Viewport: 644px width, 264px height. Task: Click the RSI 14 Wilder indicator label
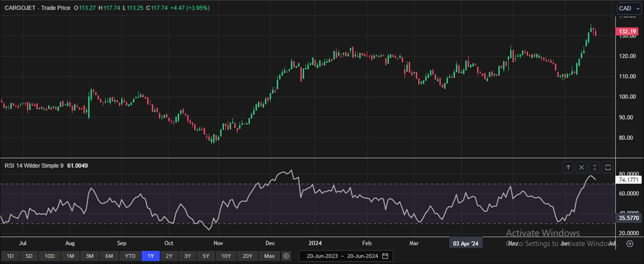point(34,166)
